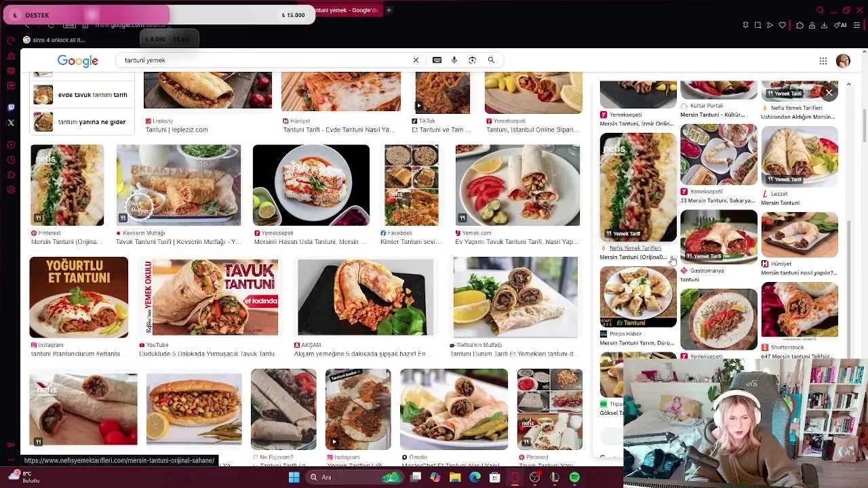868x488 pixels.
Task: Search by image with Google Lens
Action: [473, 60]
